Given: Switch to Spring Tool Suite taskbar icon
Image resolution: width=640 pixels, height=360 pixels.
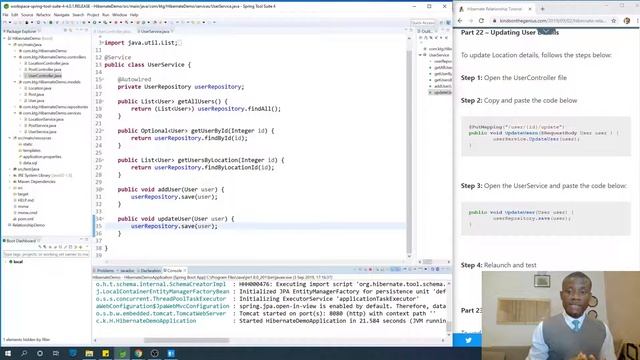Looking at the screenshot, I should (122, 353).
